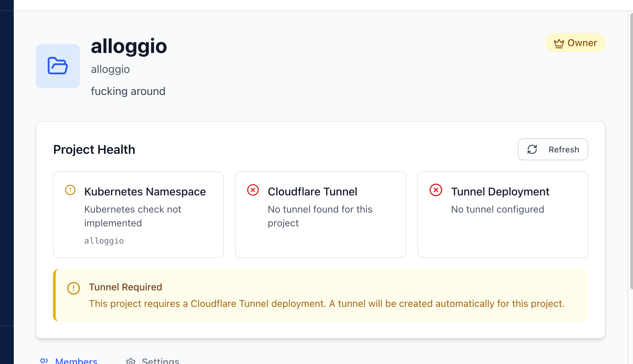
Task: Click the tunnel deployment alert message
Action: tap(327, 303)
